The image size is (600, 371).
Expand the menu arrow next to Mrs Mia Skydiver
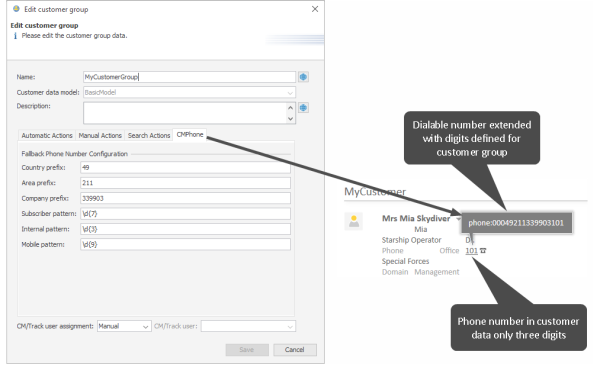click(458, 219)
